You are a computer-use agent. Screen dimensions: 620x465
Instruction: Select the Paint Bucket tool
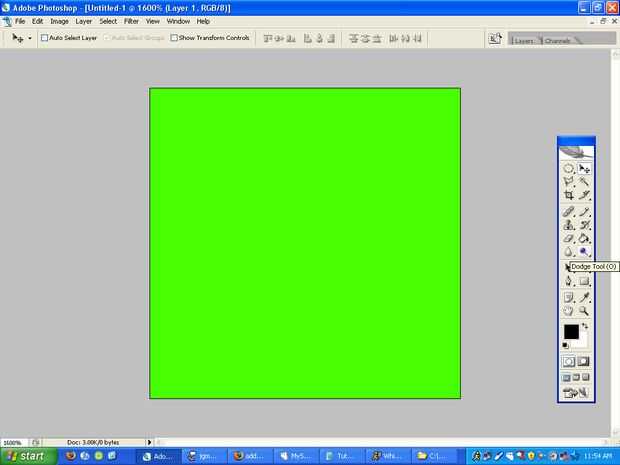(x=584, y=238)
